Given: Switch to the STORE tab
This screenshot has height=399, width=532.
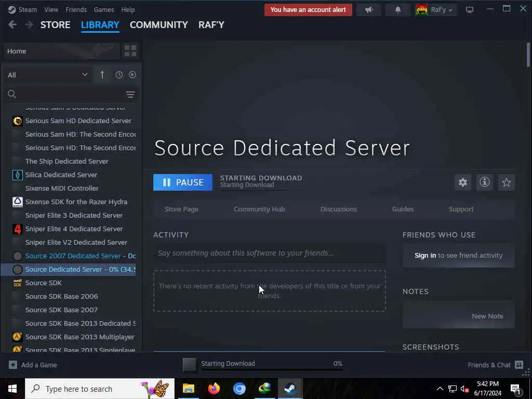Looking at the screenshot, I should click(x=55, y=25).
